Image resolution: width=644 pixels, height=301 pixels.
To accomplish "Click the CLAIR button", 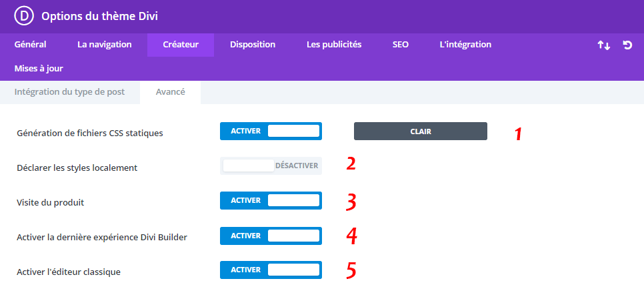I will point(421,131).
